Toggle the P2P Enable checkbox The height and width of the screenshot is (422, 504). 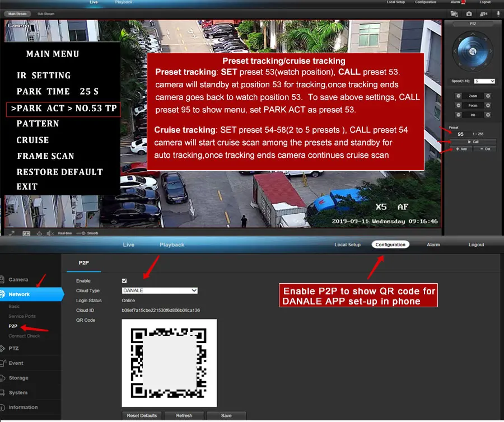[x=124, y=281]
